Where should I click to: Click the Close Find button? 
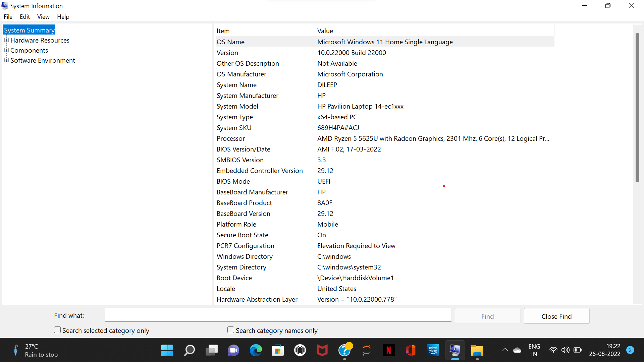tap(556, 316)
